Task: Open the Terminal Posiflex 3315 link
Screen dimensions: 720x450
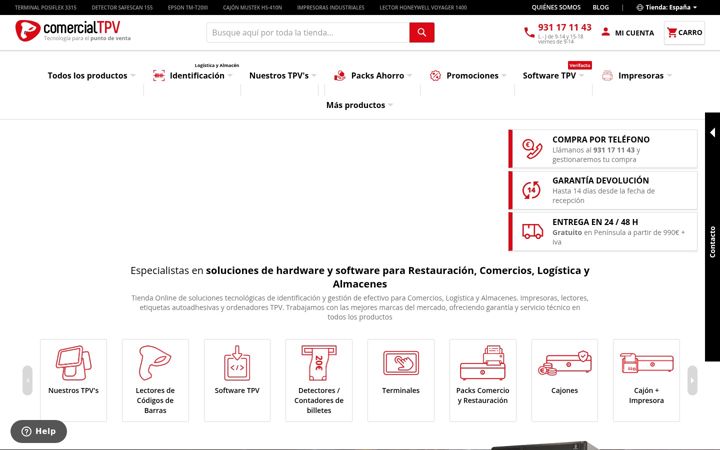Action: click(45, 7)
